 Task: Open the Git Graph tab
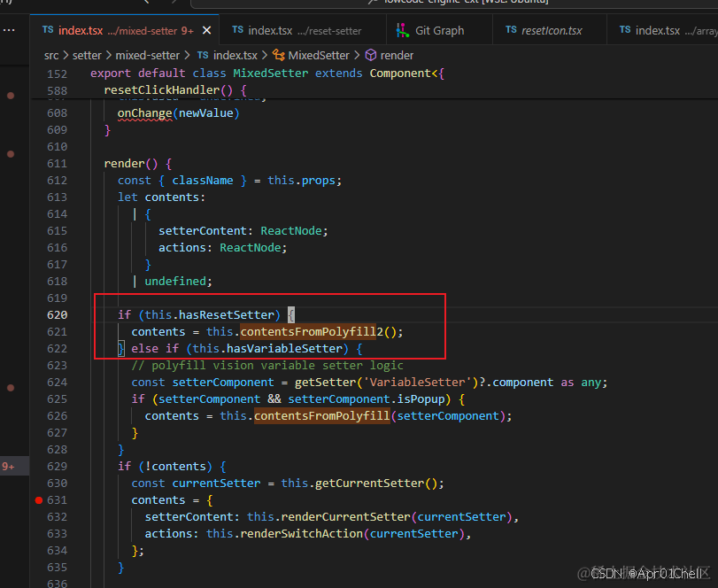[439, 30]
